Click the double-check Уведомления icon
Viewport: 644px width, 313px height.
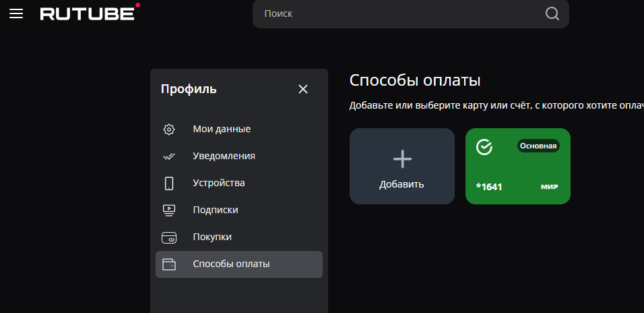[169, 156]
